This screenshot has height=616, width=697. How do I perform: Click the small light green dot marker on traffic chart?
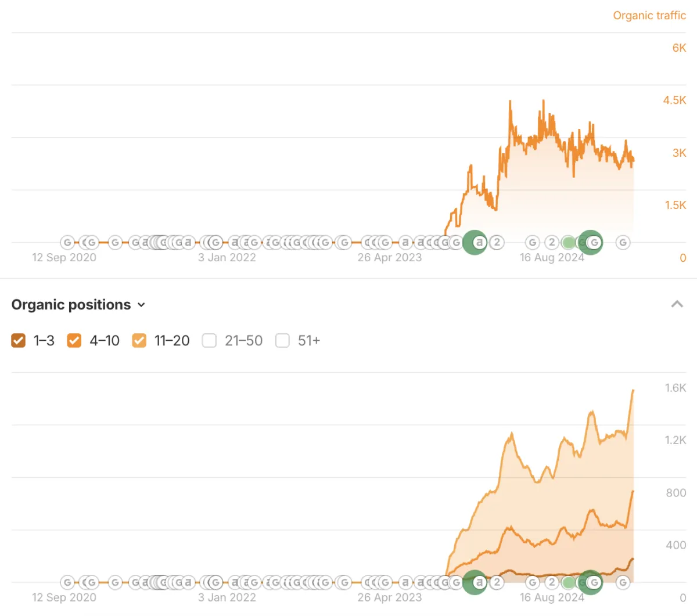pos(569,243)
